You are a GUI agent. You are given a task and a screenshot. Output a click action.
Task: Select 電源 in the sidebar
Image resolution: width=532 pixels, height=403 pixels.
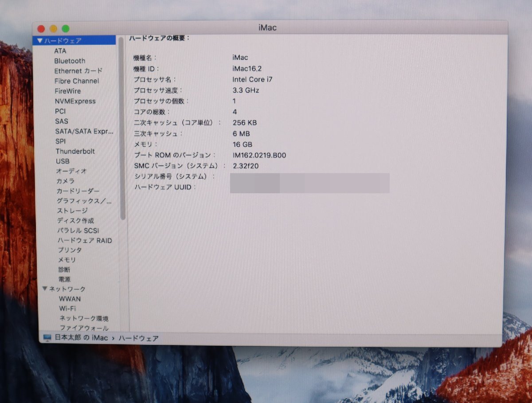(x=64, y=279)
